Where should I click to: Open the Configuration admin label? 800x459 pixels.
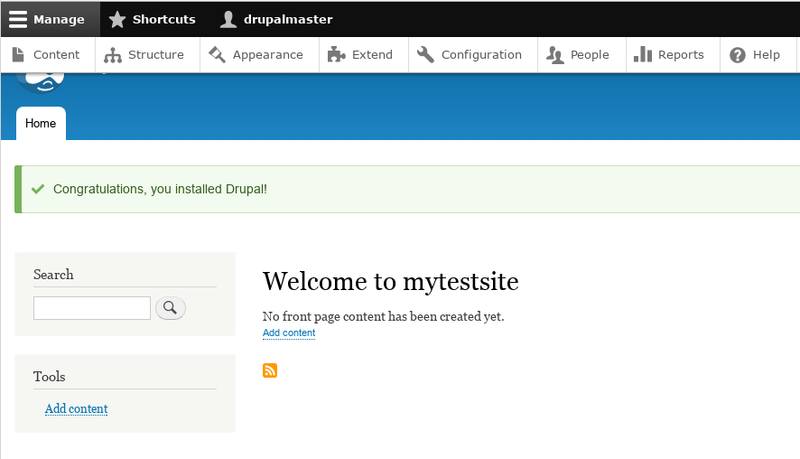pos(482,55)
